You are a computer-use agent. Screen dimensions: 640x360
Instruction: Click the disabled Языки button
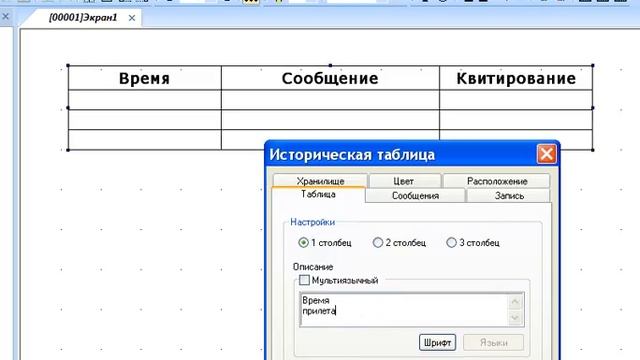pyautogui.click(x=493, y=342)
